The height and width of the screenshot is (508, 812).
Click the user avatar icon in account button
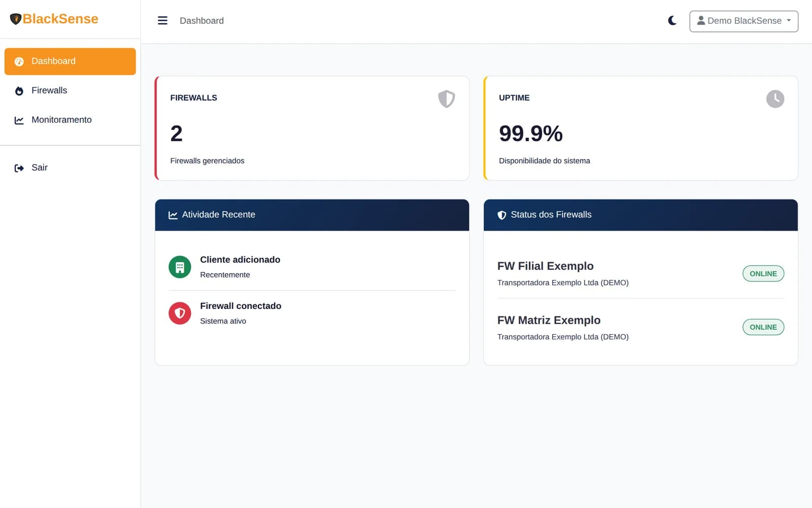tap(701, 20)
